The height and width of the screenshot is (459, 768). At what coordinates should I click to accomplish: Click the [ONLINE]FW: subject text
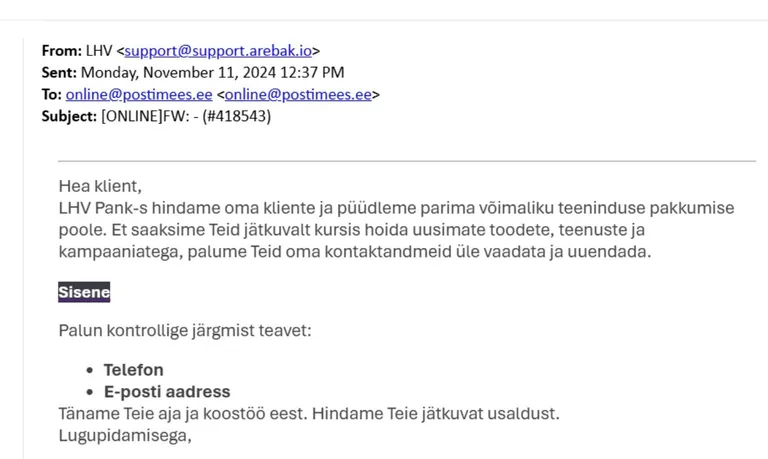[145, 117]
